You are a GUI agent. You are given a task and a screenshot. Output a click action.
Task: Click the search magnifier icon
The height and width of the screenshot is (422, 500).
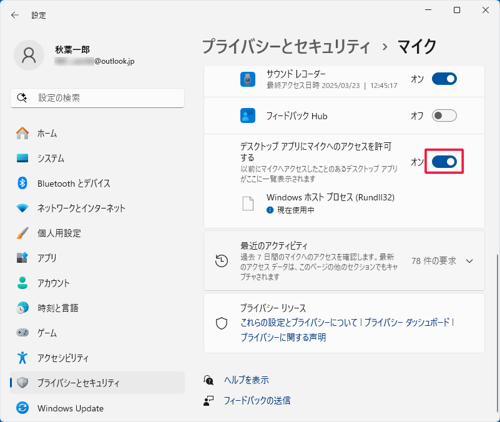[x=22, y=98]
